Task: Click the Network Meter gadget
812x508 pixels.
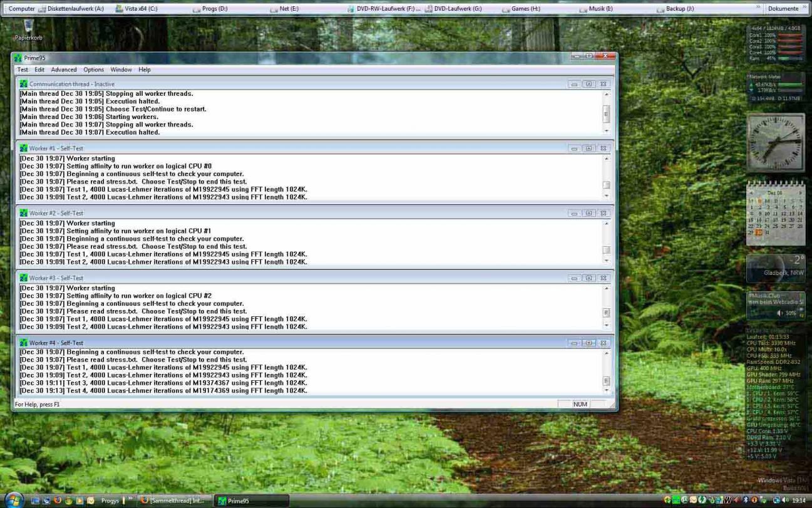Action: tap(776, 87)
